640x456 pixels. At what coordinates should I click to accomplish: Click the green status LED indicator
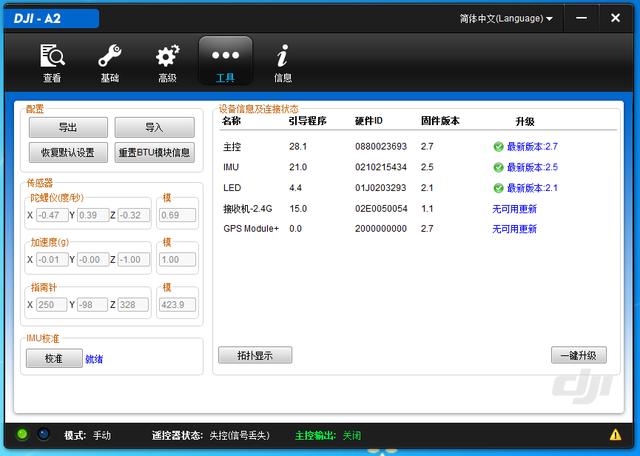[22, 434]
